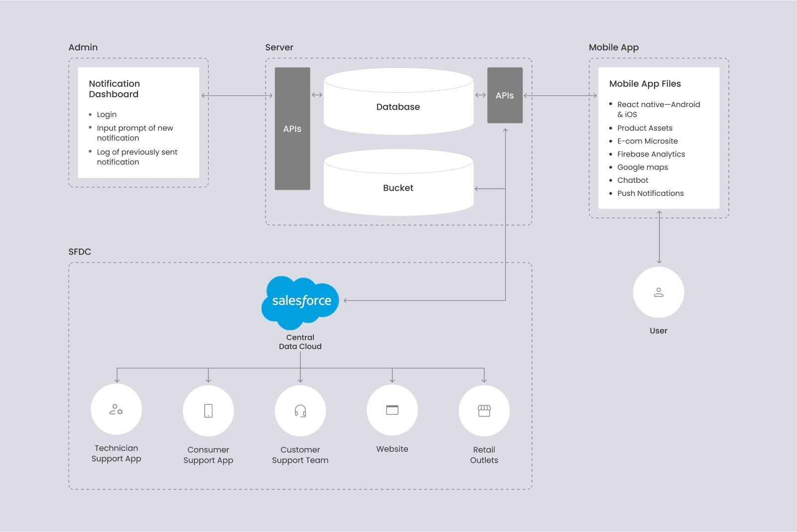
Task: Click the Salesforce cloud logo
Action: 300,301
